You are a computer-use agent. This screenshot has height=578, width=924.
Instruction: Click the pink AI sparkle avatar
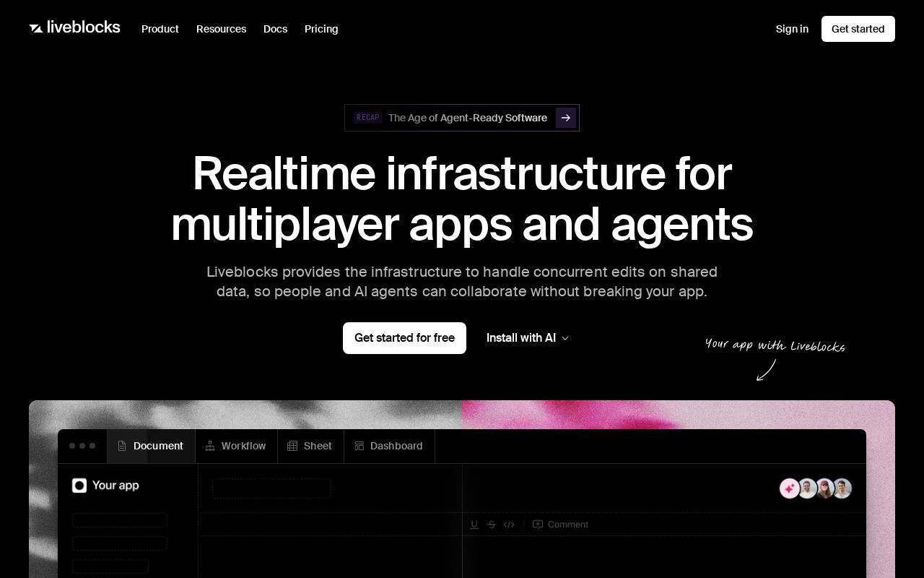790,488
